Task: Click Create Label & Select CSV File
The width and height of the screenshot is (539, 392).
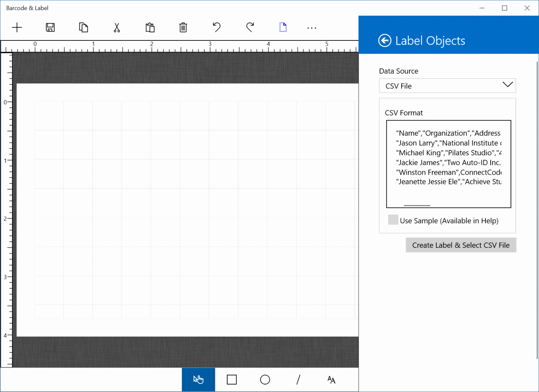Action: coord(461,245)
